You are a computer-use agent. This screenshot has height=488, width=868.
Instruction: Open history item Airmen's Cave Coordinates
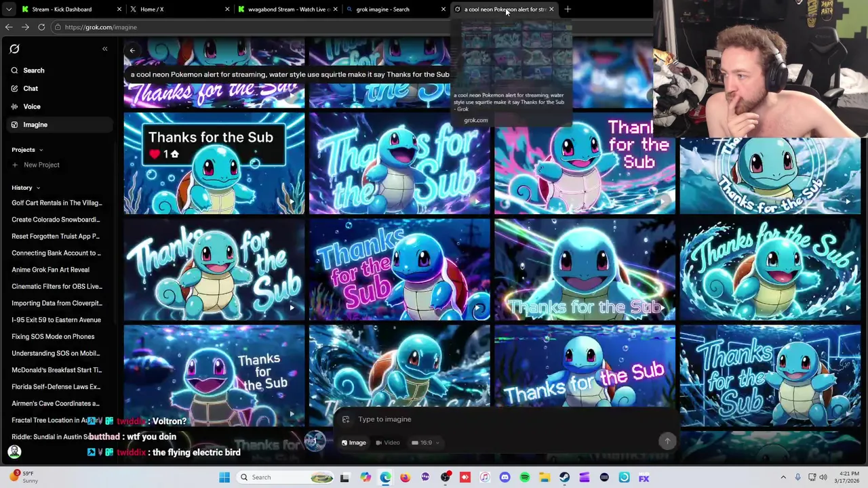(x=56, y=403)
